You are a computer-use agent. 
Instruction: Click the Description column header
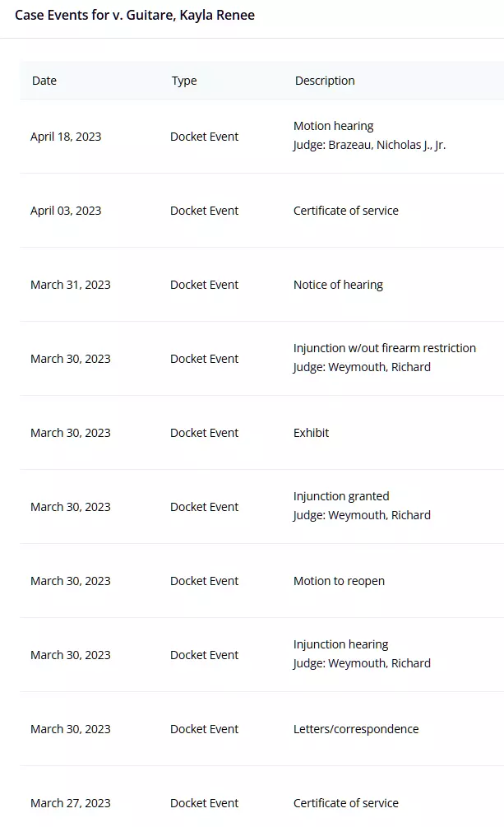click(x=325, y=81)
